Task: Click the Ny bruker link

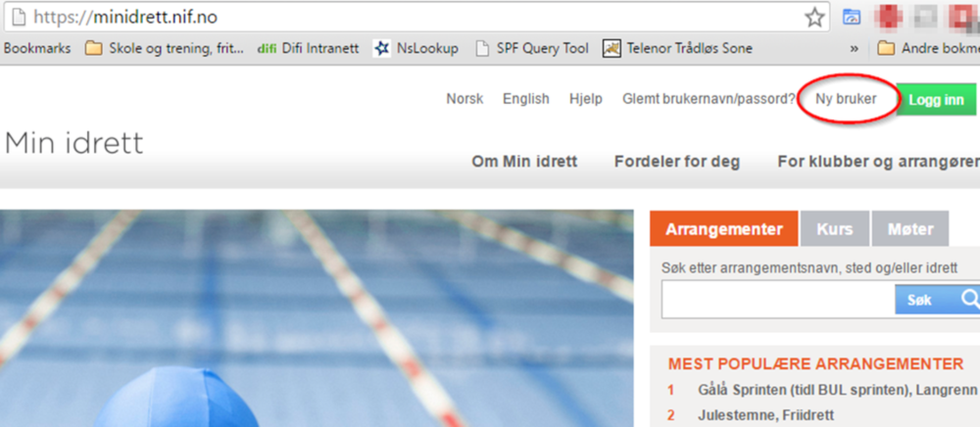Action: (x=846, y=99)
